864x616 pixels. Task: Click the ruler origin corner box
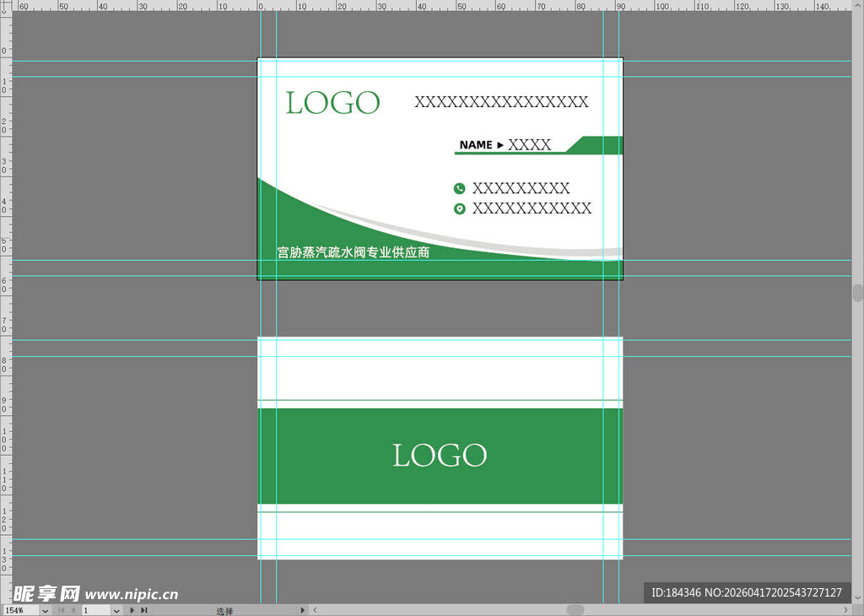click(x=5, y=5)
